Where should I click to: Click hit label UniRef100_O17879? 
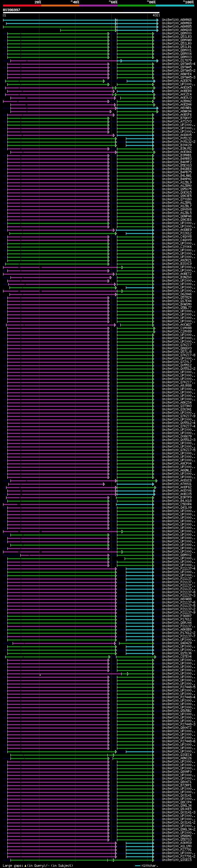point(177,61)
